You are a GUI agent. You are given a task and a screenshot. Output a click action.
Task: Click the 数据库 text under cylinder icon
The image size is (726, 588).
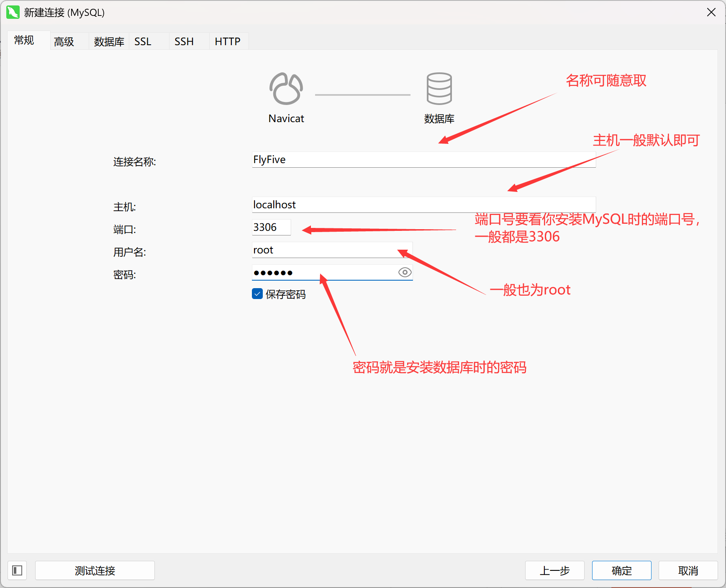(439, 119)
